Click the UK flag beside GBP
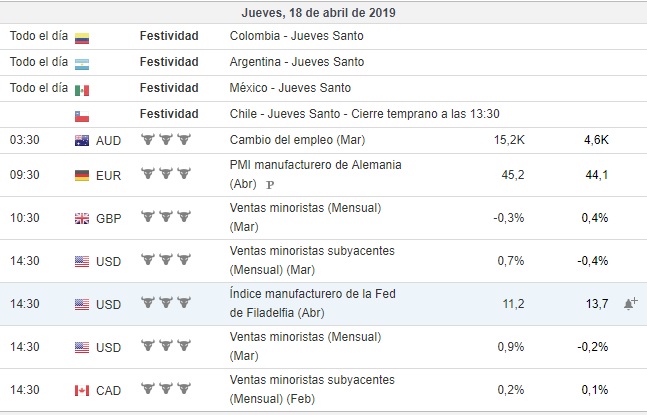 pyautogui.click(x=82, y=217)
